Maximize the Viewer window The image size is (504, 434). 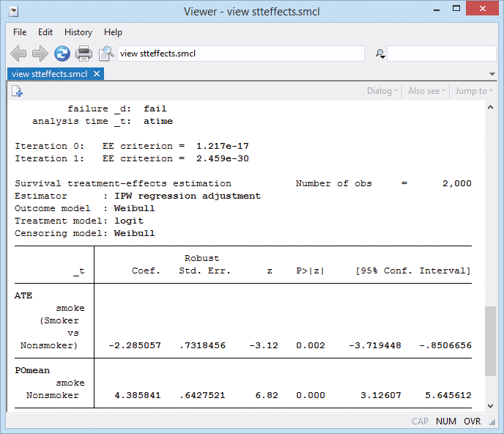pos(456,8)
